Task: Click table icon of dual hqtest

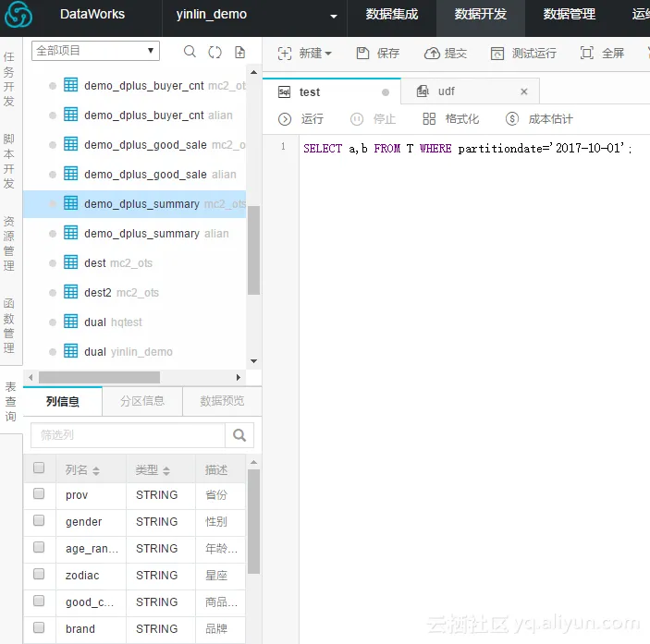Action: point(71,322)
